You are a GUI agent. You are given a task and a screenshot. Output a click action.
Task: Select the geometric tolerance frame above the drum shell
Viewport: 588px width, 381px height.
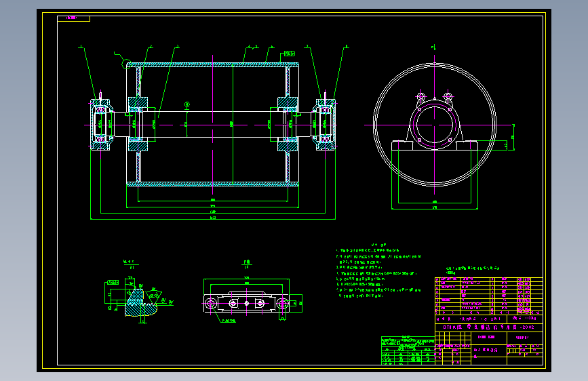click(x=289, y=54)
